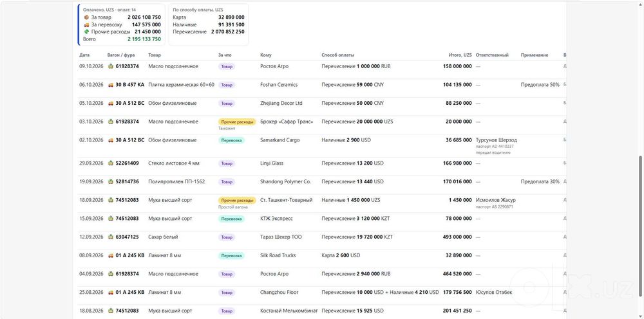
Task: Click the box icon next to За товар
Action: 86,17
